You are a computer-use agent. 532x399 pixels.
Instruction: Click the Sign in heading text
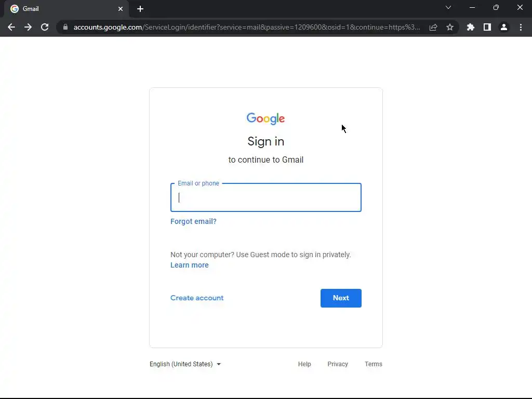coord(265,141)
